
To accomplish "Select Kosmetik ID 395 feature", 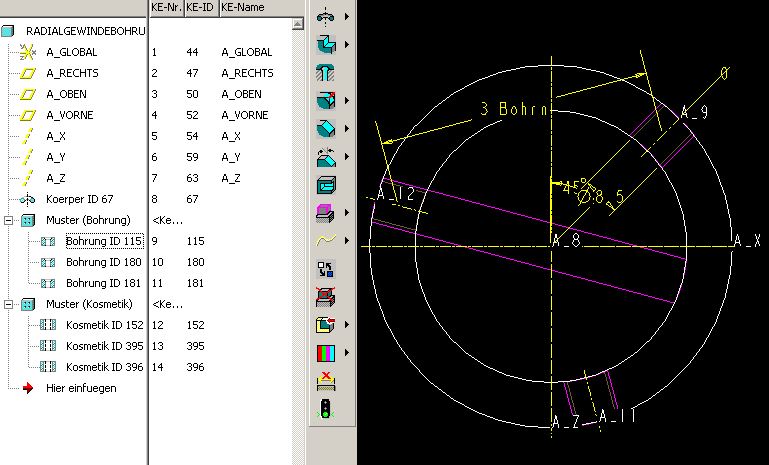I will (104, 346).
